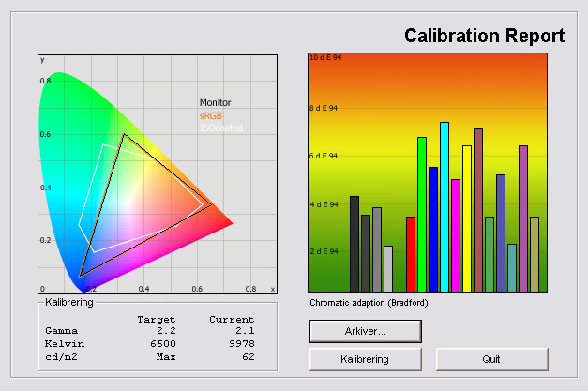The height and width of the screenshot is (391, 588).
Task: Click the yellow color bar
Action: [x=467, y=218]
